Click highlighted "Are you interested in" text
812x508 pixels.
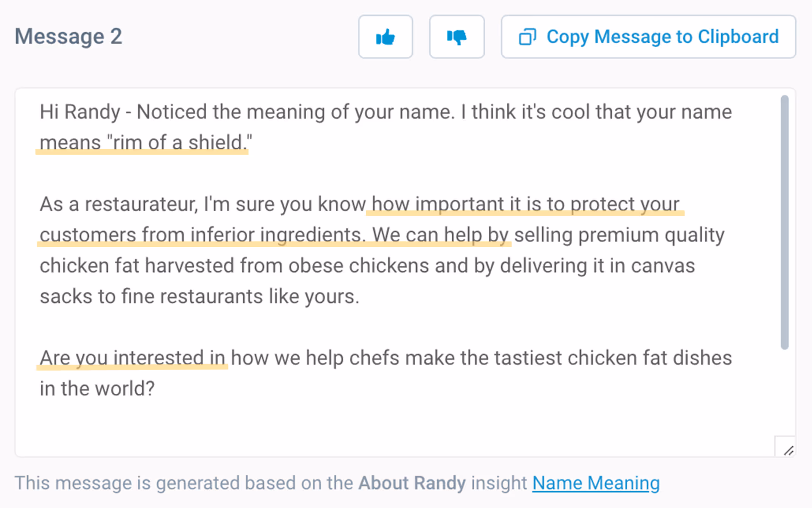[132, 358]
